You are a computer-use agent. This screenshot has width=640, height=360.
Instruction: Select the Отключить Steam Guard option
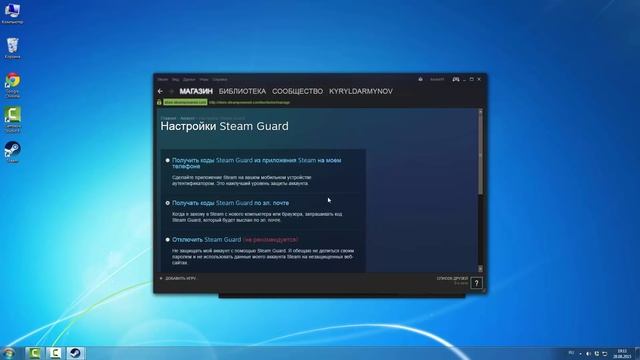[x=168, y=240]
